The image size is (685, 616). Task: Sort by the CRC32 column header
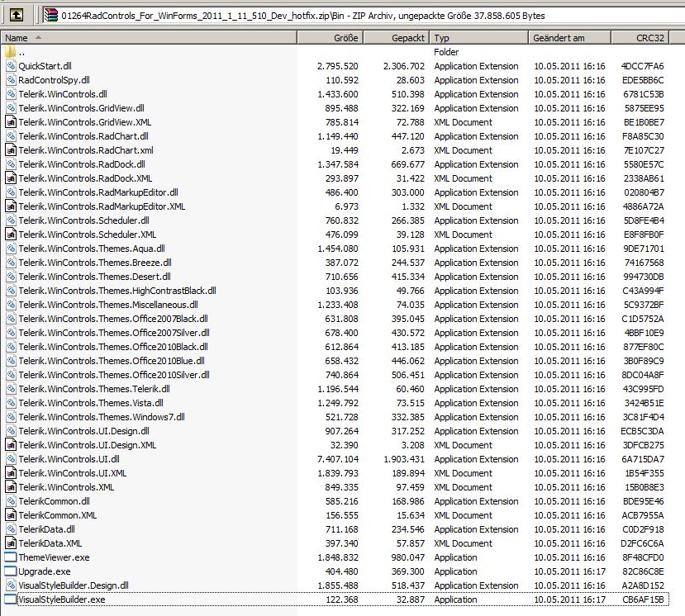[x=640, y=38]
